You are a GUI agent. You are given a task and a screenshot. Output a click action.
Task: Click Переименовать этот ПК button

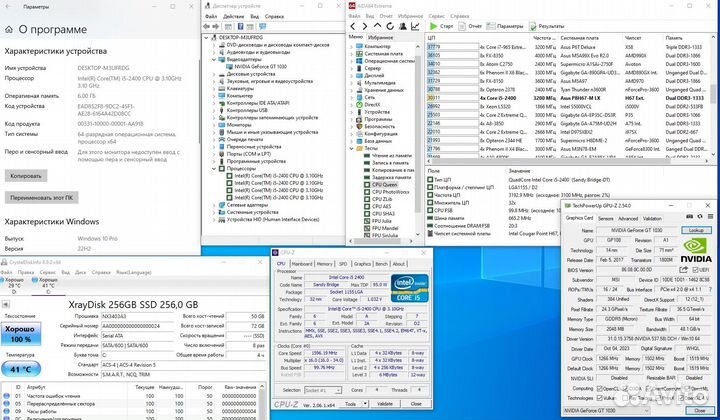(x=41, y=198)
